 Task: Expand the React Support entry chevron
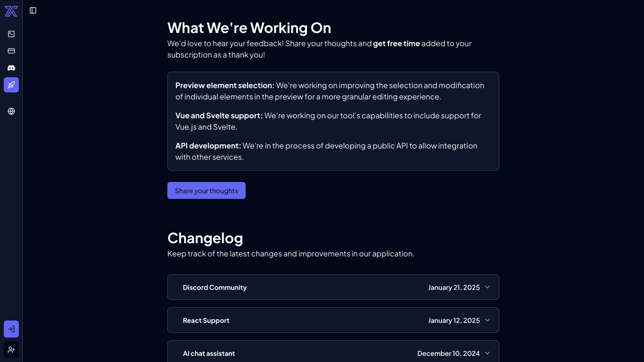tap(487, 320)
